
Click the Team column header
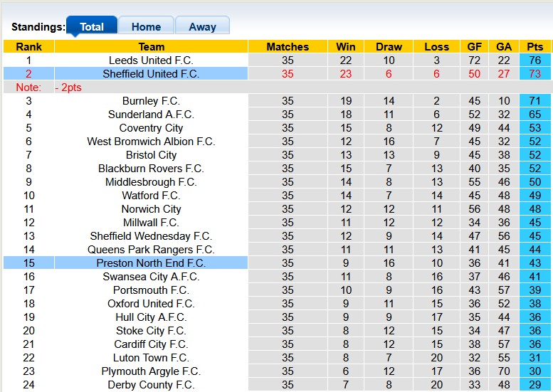coord(151,47)
